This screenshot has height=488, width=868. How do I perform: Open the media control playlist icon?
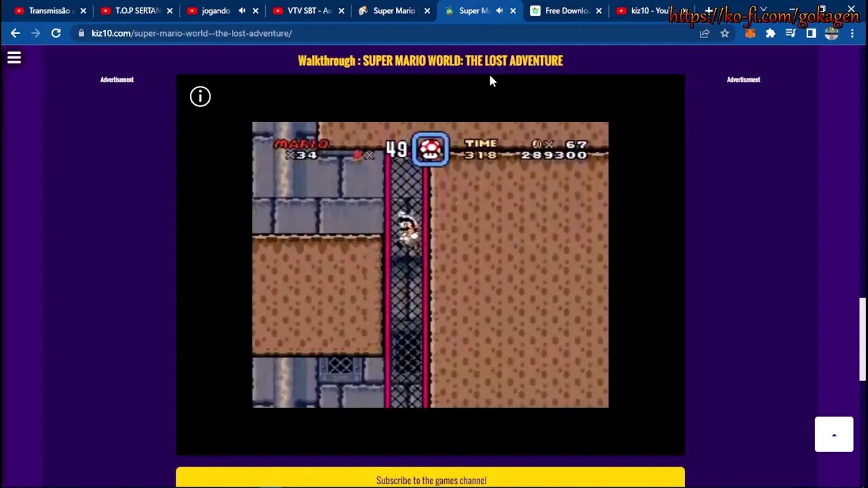(791, 33)
